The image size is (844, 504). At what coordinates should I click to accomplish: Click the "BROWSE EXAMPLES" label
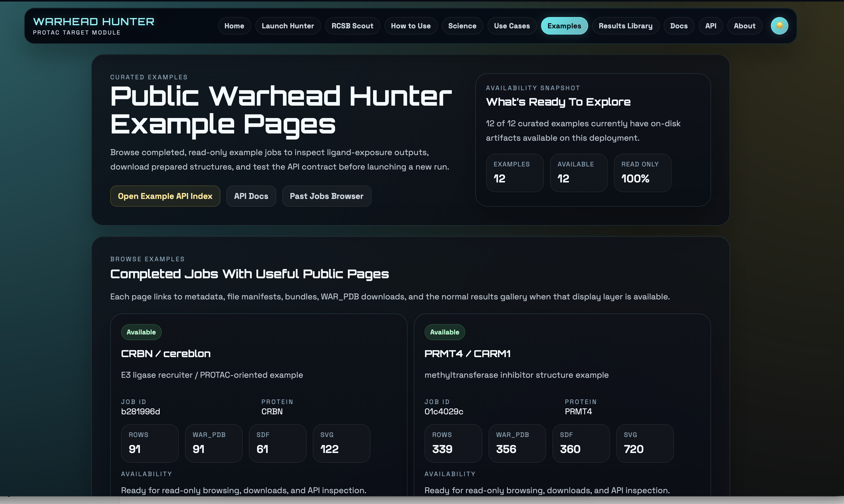point(147,259)
